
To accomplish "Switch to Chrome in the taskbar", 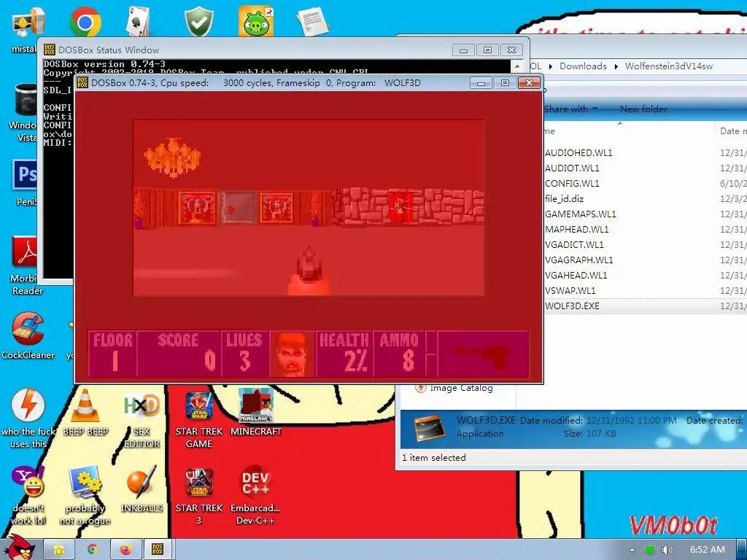I will pos(93,550).
